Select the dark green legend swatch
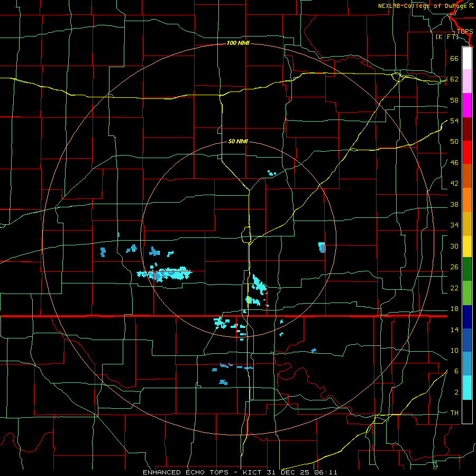Screen dimensions: 476x476 (x=467, y=269)
